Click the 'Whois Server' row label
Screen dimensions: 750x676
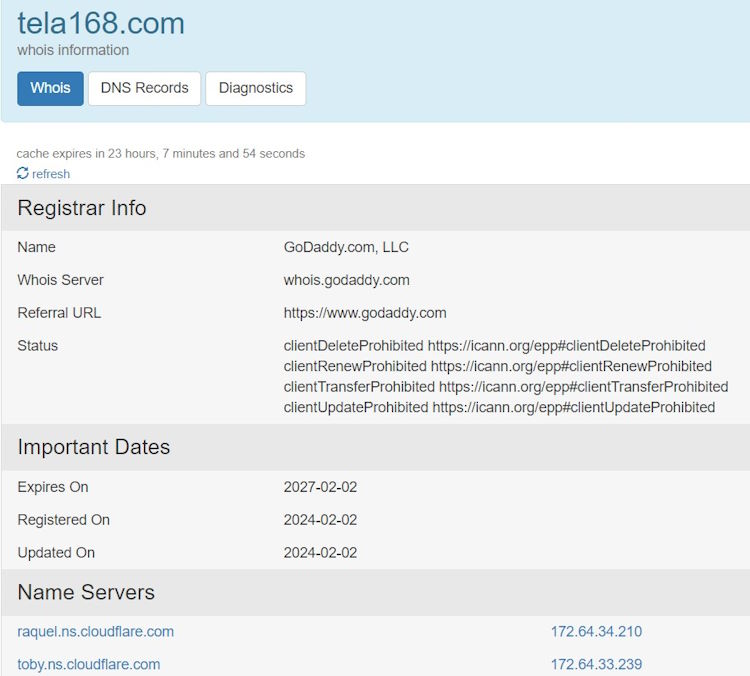click(x=60, y=280)
